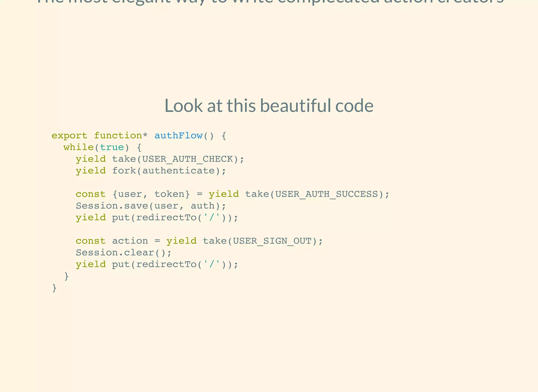538x392 pixels.
Task: Click the line 'Session.clear();'
Action: pyautogui.click(x=123, y=252)
